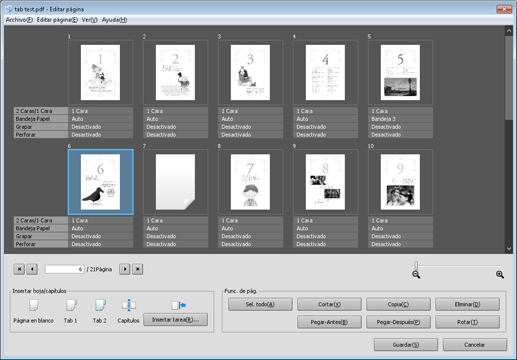The image size is (517, 360).
Task: Jump to the last page
Action: click(138, 269)
